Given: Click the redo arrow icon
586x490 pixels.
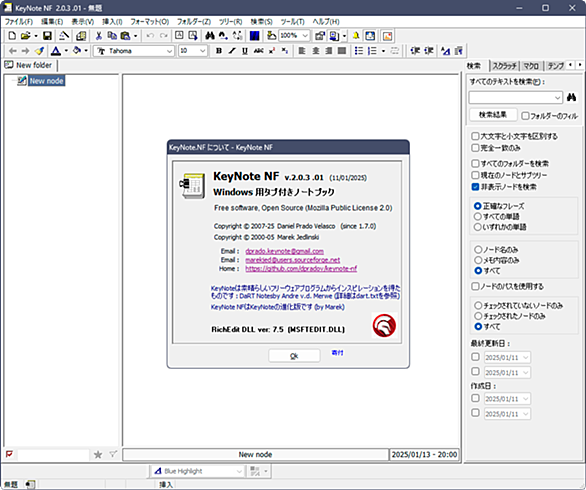Looking at the screenshot, I should (x=163, y=36).
